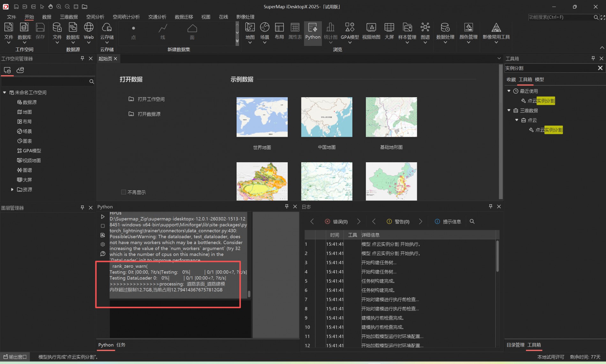The image size is (606, 364).
Task: Collapse the 最近使用 toolbox group
Action: point(509,91)
